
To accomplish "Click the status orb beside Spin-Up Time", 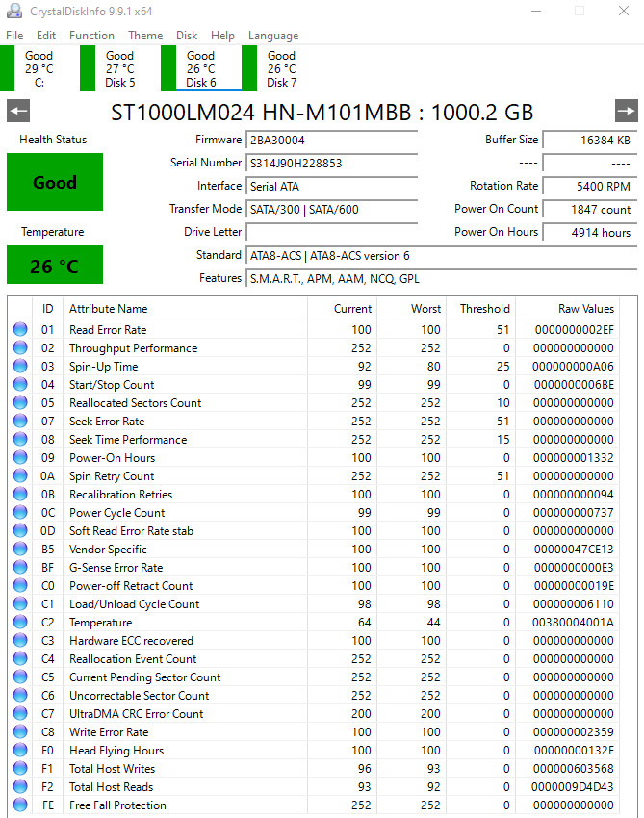I will [x=20, y=366].
